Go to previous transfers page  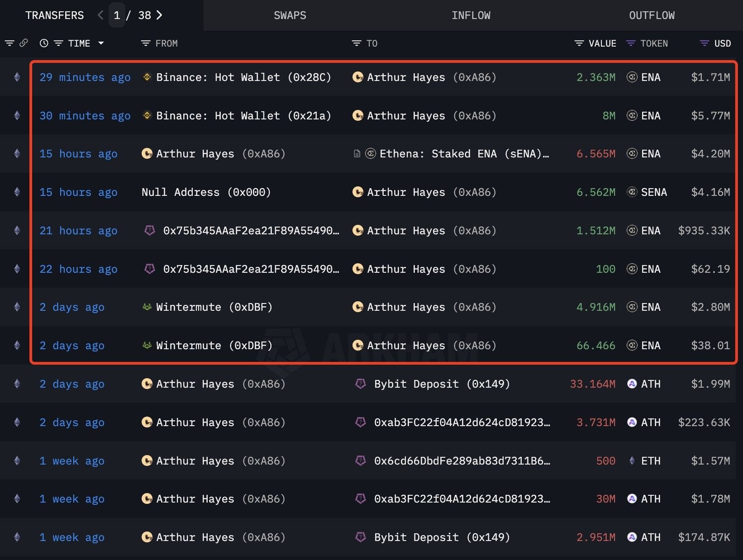point(100,15)
